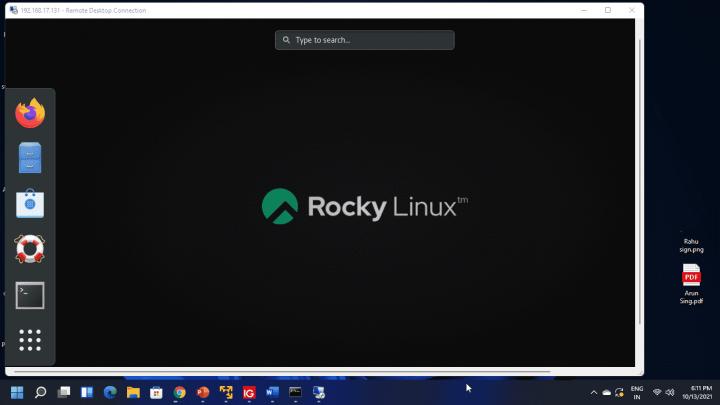Open Task View on the taskbar

[64, 392]
